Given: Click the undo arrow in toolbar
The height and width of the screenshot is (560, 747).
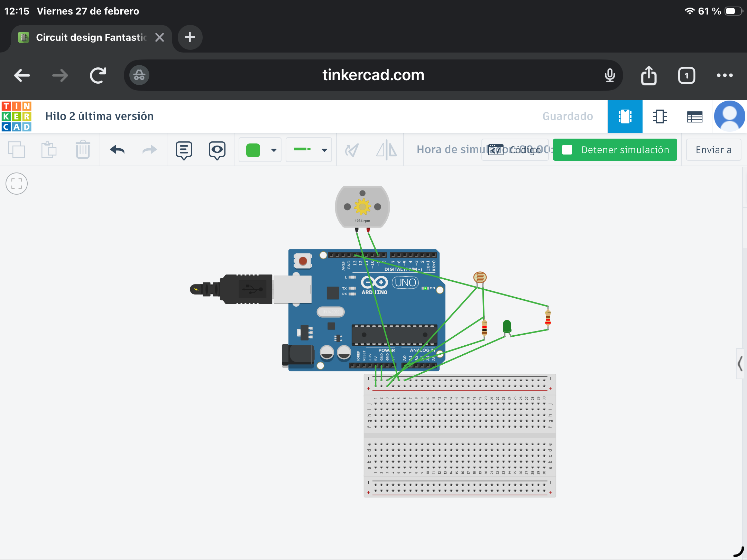Looking at the screenshot, I should click(117, 150).
